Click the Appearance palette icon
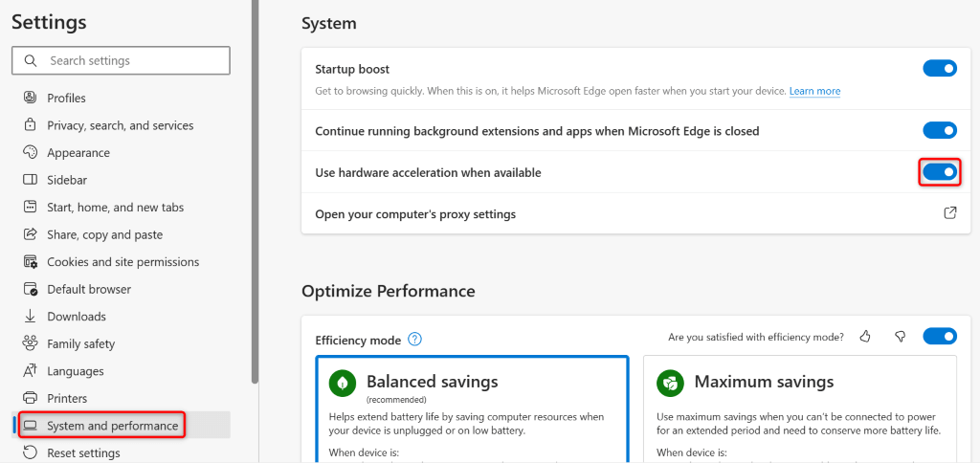The image size is (980, 463). coord(29,153)
